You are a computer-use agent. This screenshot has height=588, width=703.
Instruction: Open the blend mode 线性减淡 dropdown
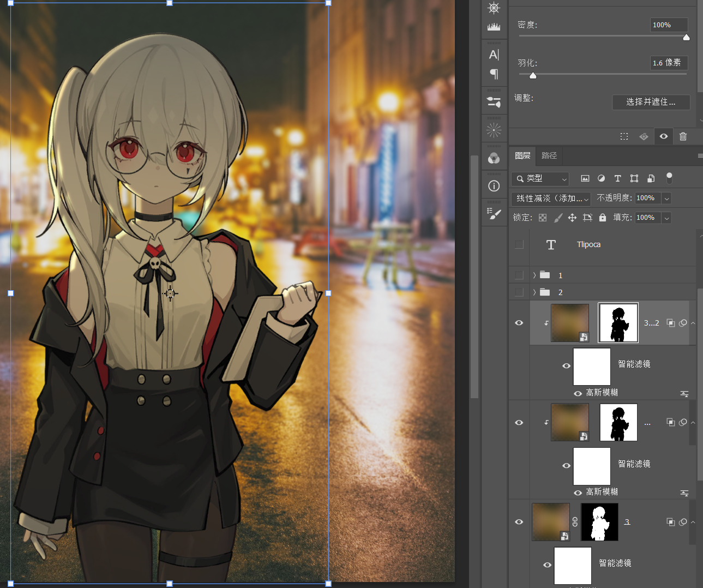click(x=552, y=198)
